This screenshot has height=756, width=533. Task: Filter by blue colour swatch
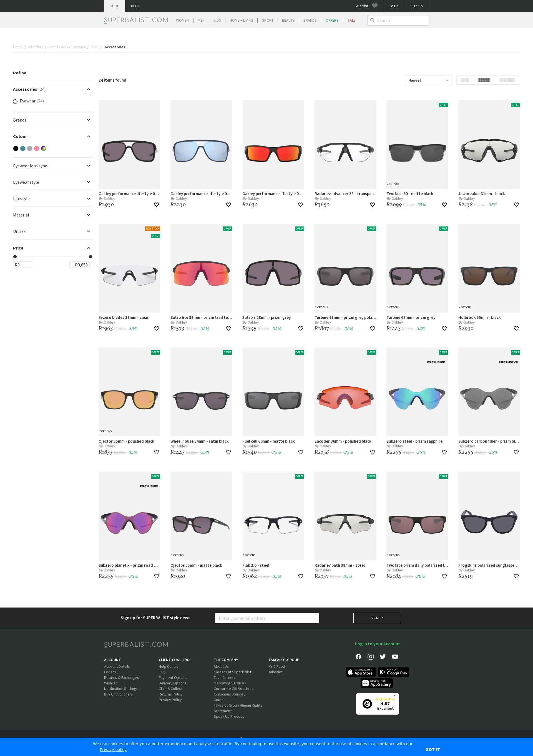coord(23,148)
